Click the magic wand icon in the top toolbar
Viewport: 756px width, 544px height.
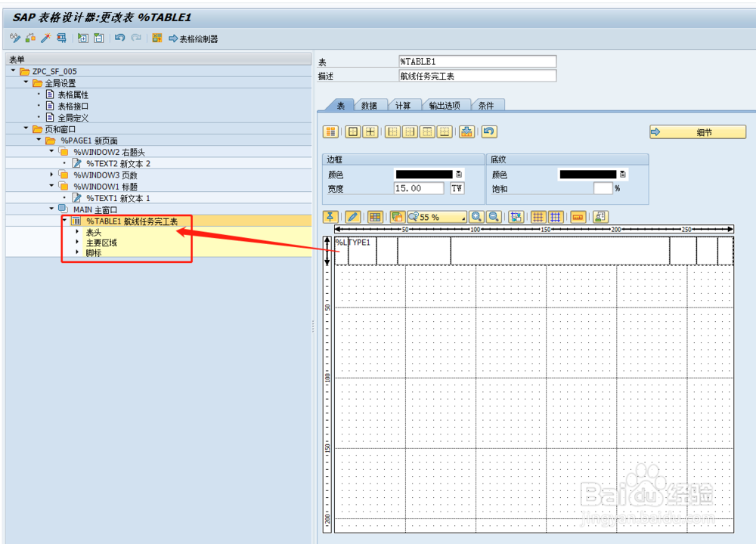tap(45, 38)
